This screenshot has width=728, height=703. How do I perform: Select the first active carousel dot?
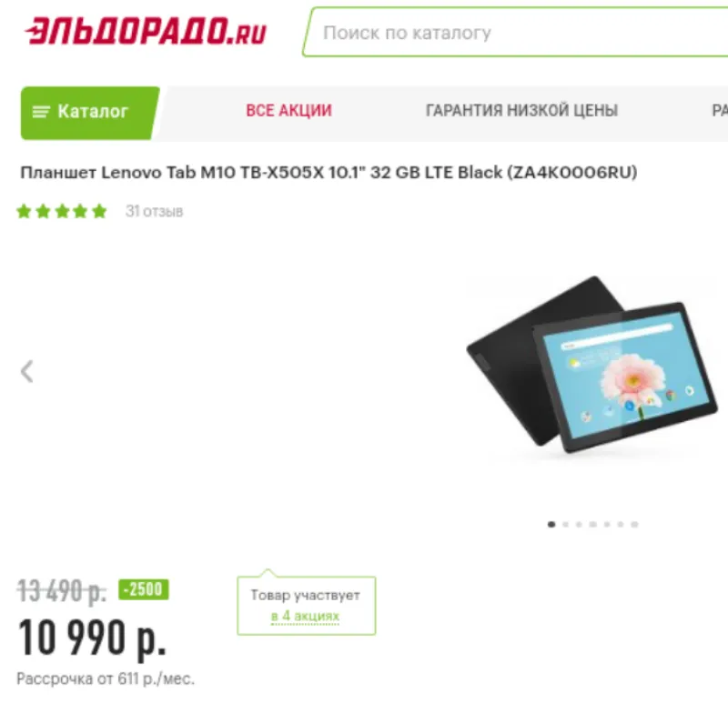551,525
